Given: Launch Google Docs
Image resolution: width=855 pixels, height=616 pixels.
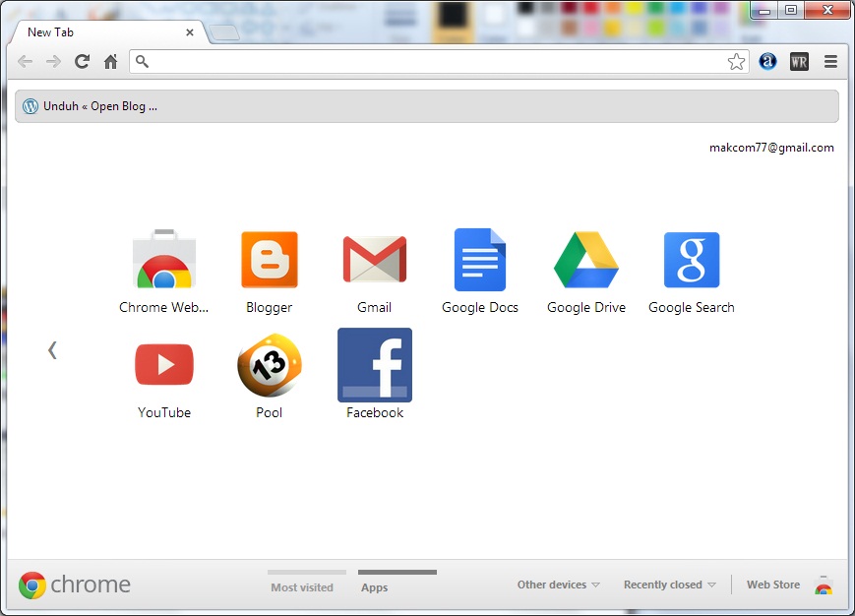Looking at the screenshot, I should click(480, 259).
